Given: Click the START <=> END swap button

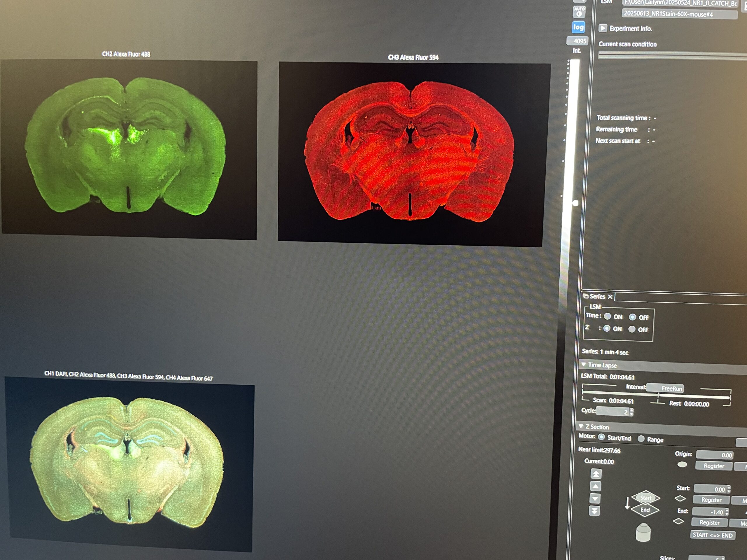Looking at the screenshot, I should coord(712,535).
